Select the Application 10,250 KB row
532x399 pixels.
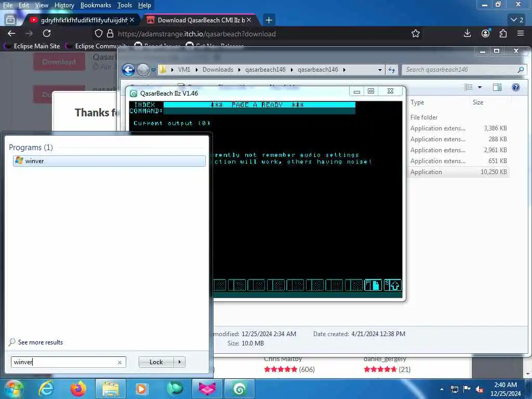click(x=458, y=171)
